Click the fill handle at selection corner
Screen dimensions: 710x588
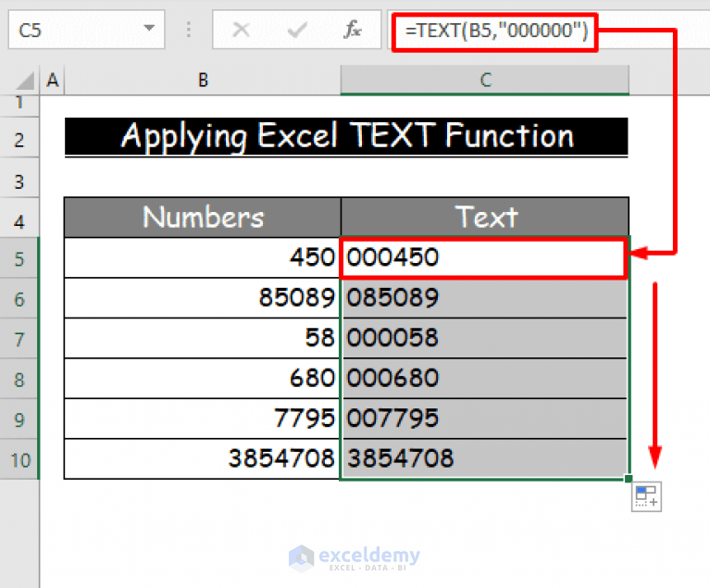click(x=628, y=479)
